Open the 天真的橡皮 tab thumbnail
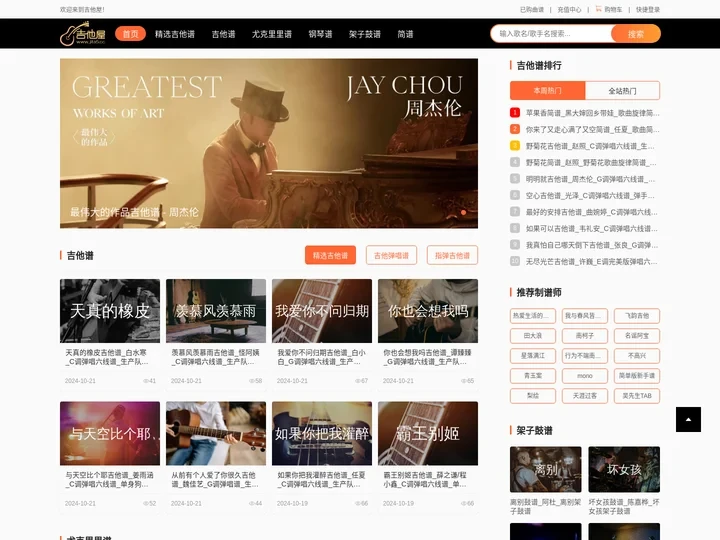 (x=110, y=311)
